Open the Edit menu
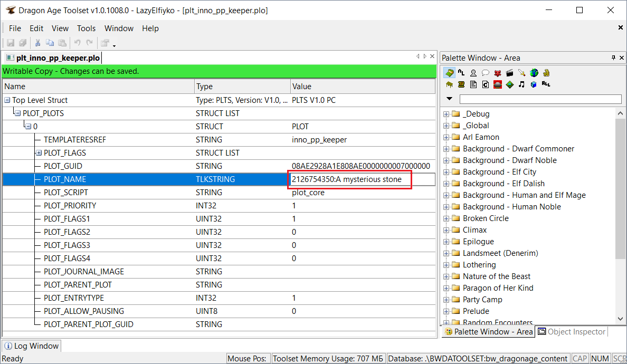The width and height of the screenshot is (627, 364). coord(36,28)
